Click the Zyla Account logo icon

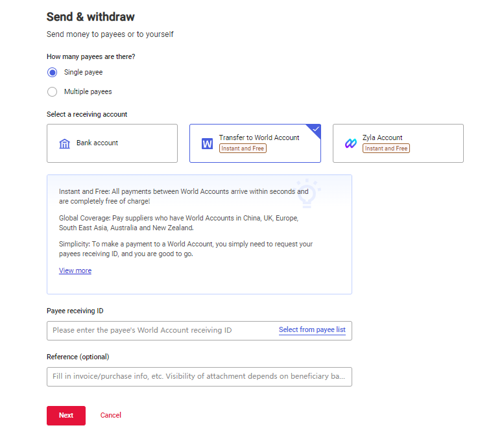(350, 143)
